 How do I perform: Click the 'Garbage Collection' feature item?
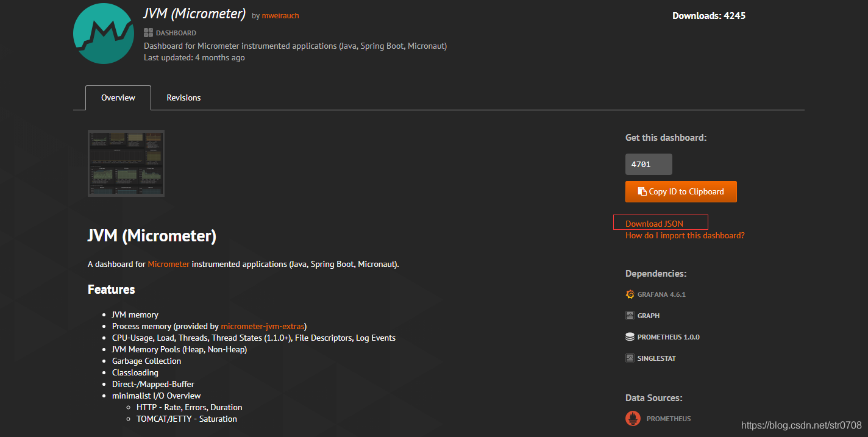(146, 361)
